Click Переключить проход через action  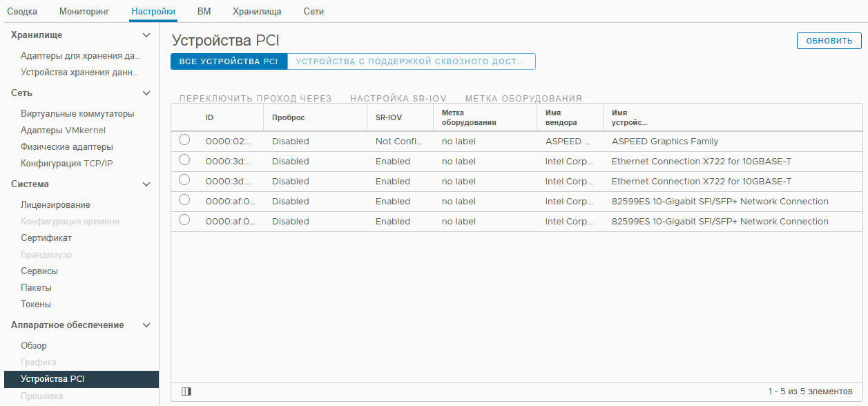point(255,98)
